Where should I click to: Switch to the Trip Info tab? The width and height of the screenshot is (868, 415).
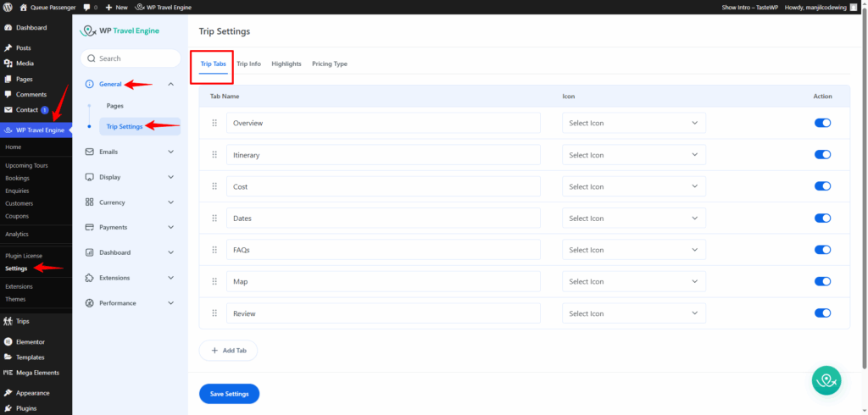tap(248, 64)
